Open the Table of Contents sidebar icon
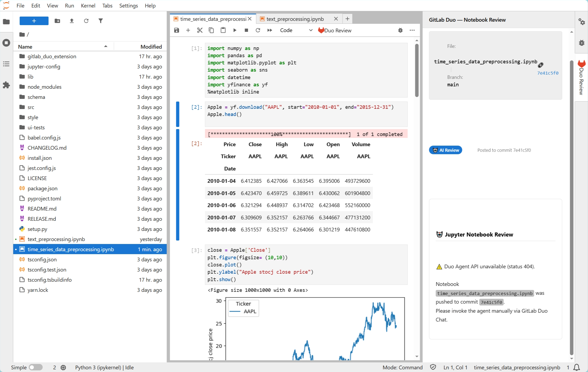Screen dimensions: 588x372 [6, 64]
